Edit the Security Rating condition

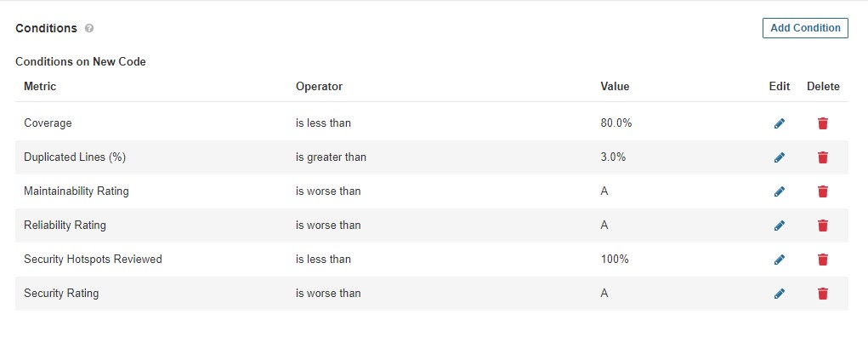pyautogui.click(x=780, y=294)
